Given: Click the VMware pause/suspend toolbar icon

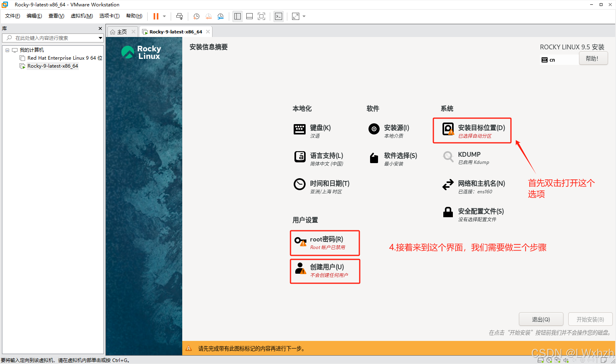Looking at the screenshot, I should (156, 16).
